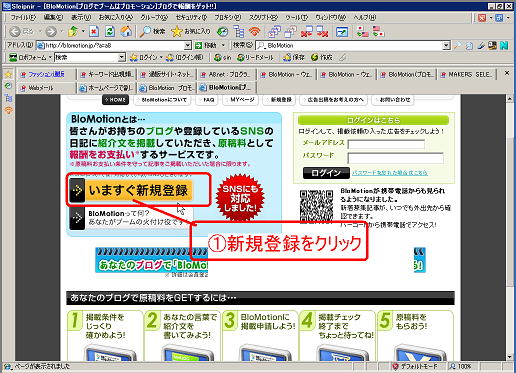Click the orange RSS feed toolbar icon
This screenshot has width=516, height=373.
pyautogui.click(x=254, y=32)
